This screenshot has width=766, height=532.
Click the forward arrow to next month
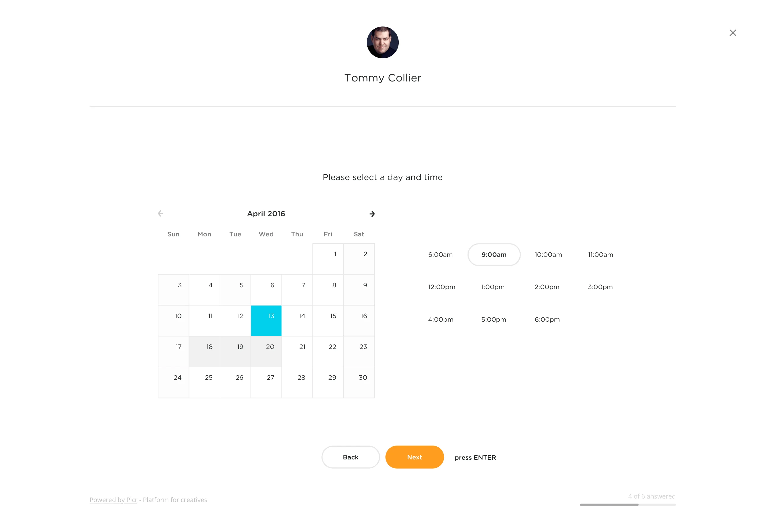coord(372,213)
